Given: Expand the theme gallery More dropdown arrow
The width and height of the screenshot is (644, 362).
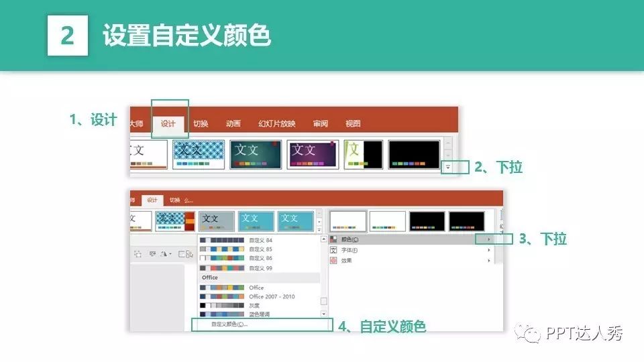Looking at the screenshot, I should point(448,167).
